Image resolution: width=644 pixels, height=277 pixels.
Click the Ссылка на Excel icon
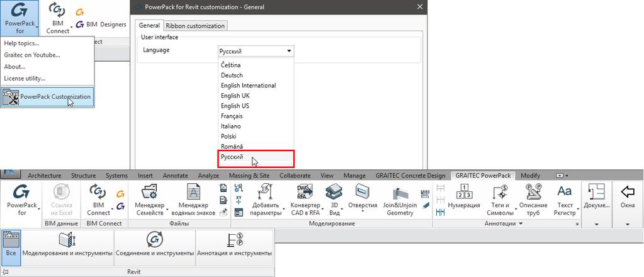click(61, 191)
